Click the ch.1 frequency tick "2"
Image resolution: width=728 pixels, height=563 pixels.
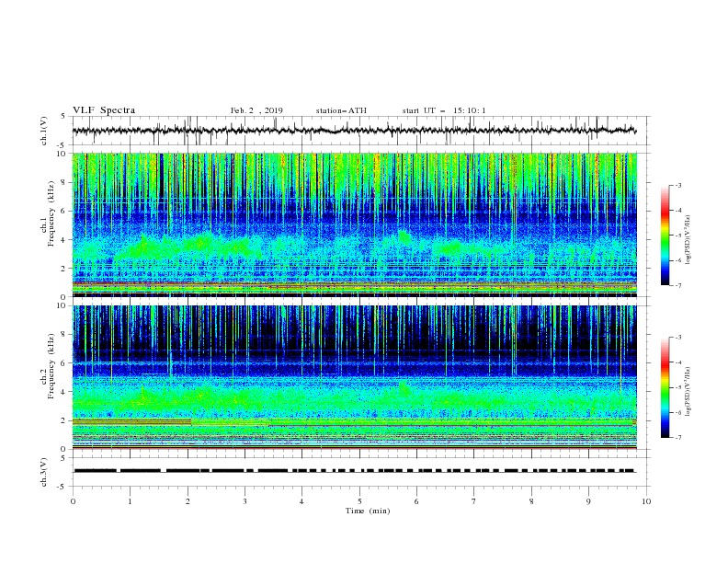click(x=63, y=268)
